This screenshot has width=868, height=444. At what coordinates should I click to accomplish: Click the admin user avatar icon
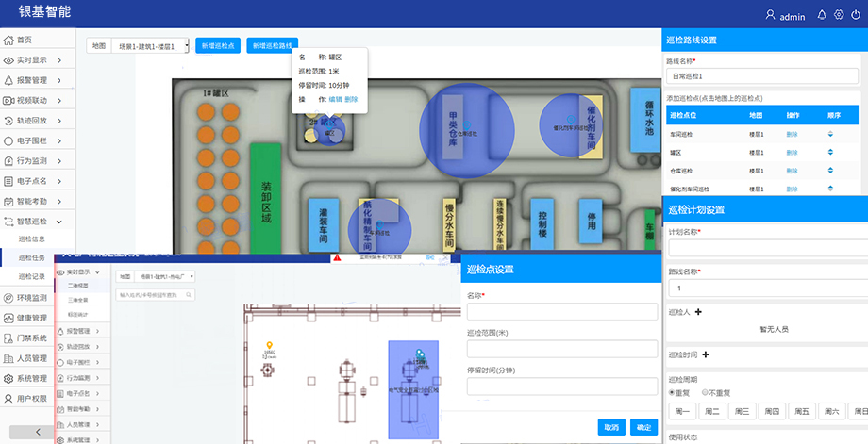click(x=770, y=15)
